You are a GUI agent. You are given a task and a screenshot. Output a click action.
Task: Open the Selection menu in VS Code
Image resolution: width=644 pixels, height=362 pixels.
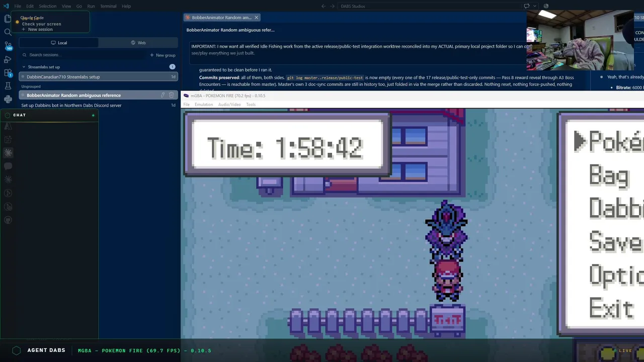(47, 6)
